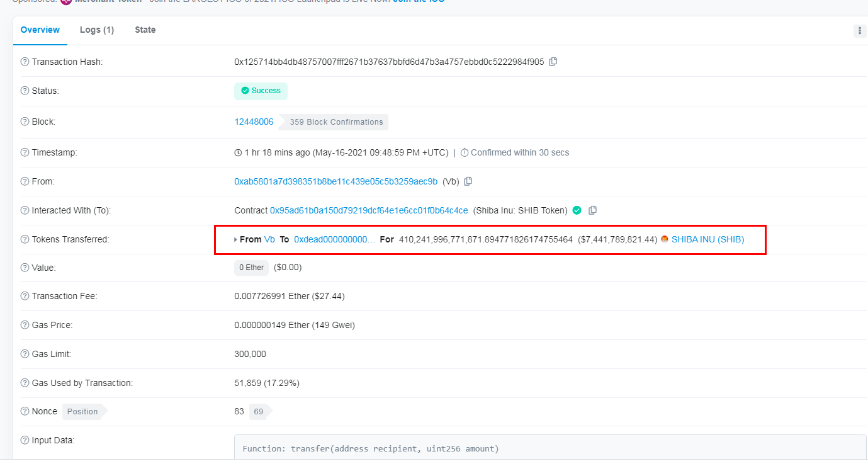Click the 359 Block Confirmations badge
Screen dimensions: 868x471
point(334,122)
